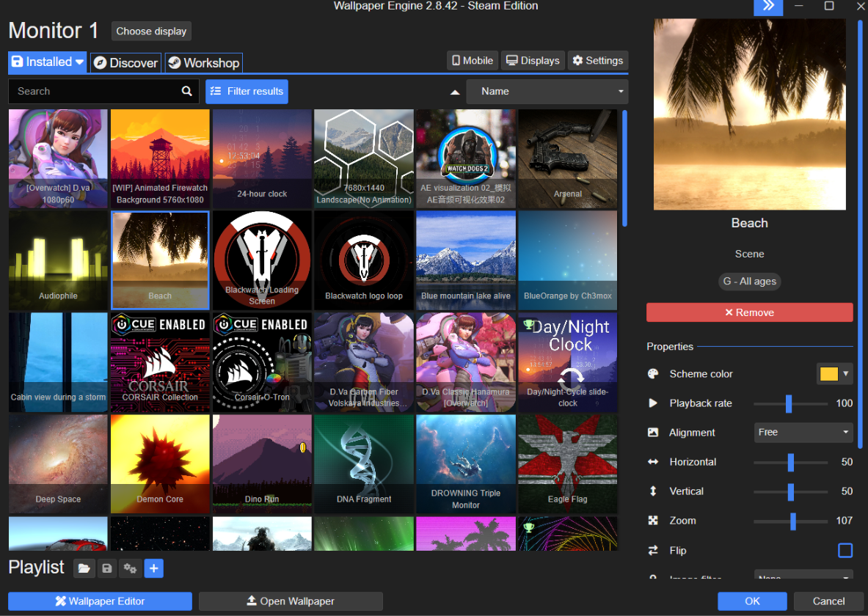Select 24-hour clock wallpaper
This screenshot has width=868, height=616.
262,159
